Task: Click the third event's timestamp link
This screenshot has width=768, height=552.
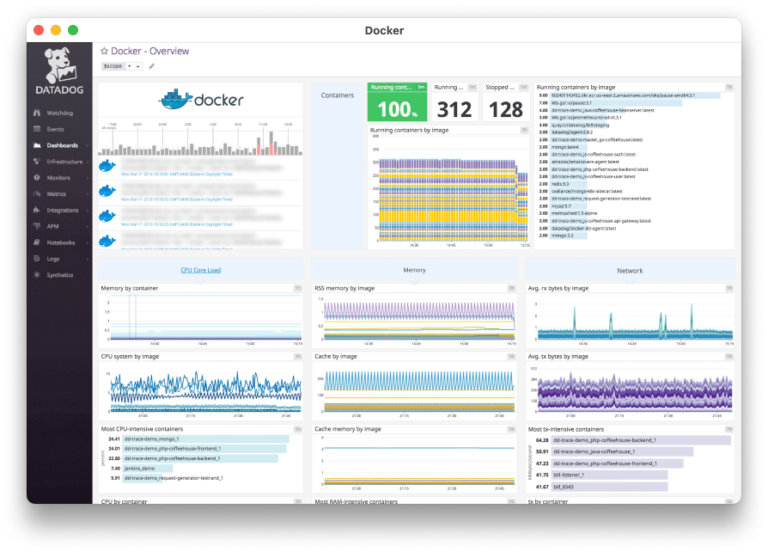Action: [x=177, y=224]
